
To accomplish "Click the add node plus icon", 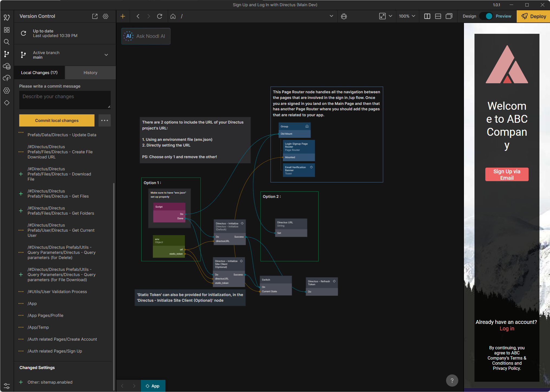I will point(123,16).
